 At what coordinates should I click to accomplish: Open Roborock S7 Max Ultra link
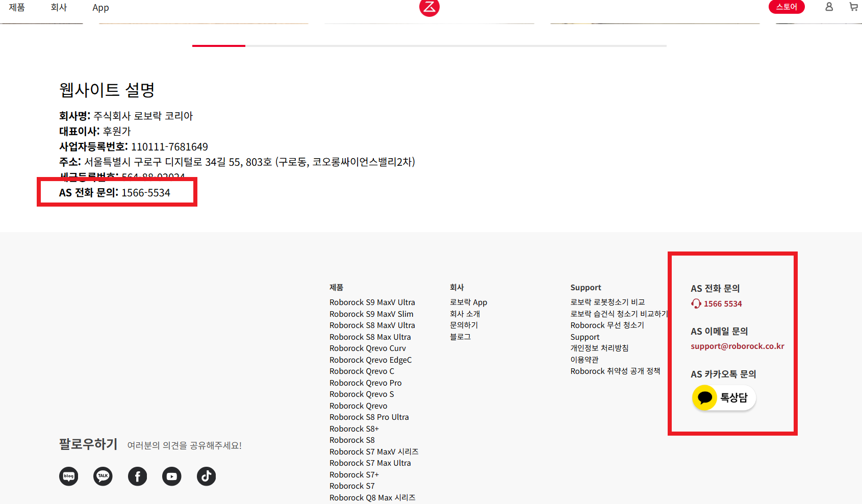(370, 463)
